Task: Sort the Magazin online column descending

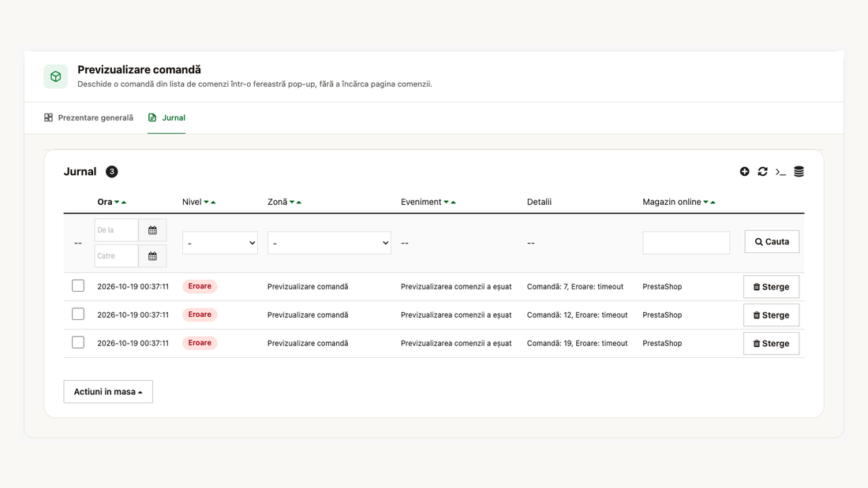Action: (x=705, y=202)
